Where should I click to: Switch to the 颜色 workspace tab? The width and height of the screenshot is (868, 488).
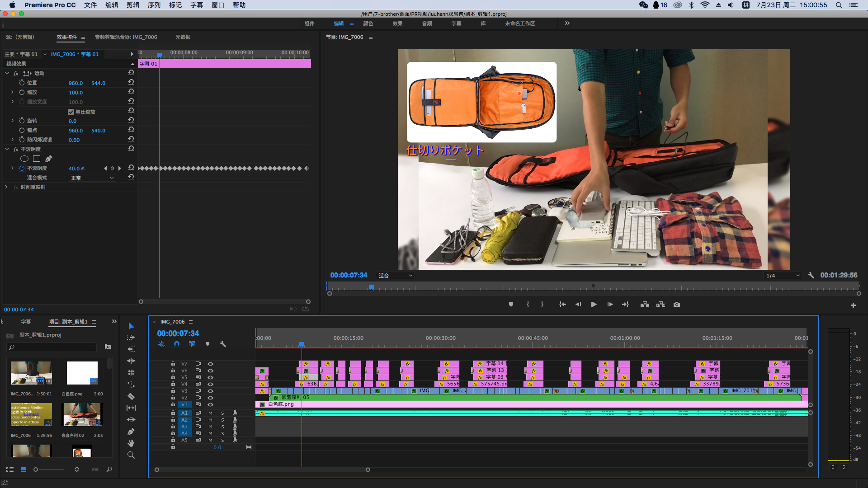(x=368, y=23)
